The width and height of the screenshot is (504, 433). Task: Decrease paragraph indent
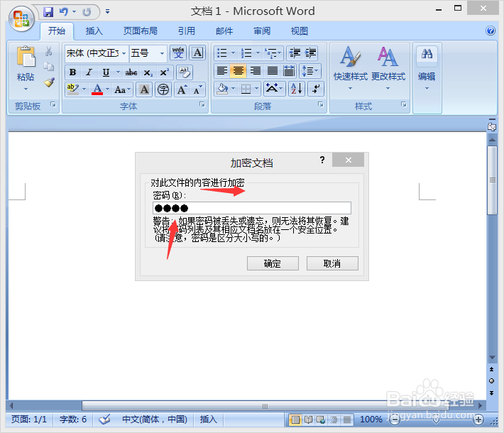tap(295, 53)
